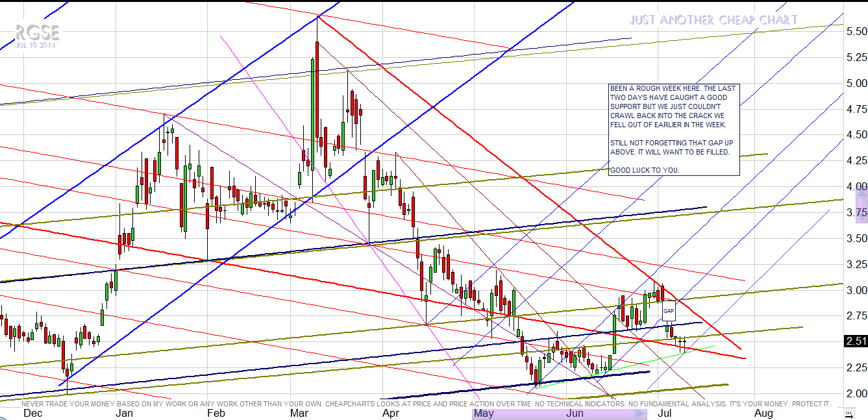Click the disclaimer text at chart bottom

(425, 404)
